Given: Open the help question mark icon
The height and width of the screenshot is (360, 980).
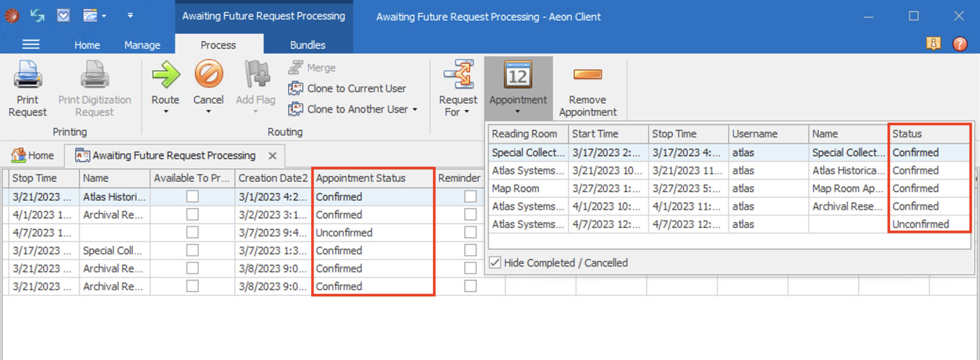Looking at the screenshot, I should pyautogui.click(x=959, y=44).
